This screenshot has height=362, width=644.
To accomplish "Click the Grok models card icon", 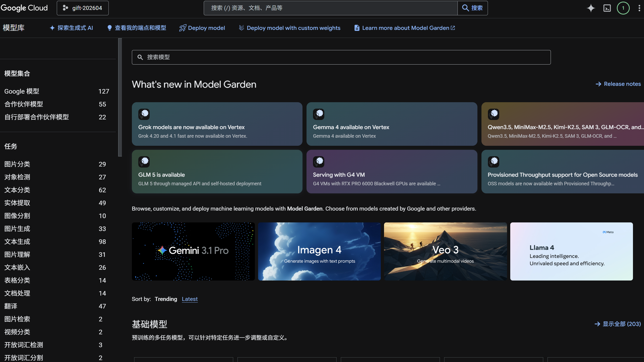I will (x=144, y=114).
